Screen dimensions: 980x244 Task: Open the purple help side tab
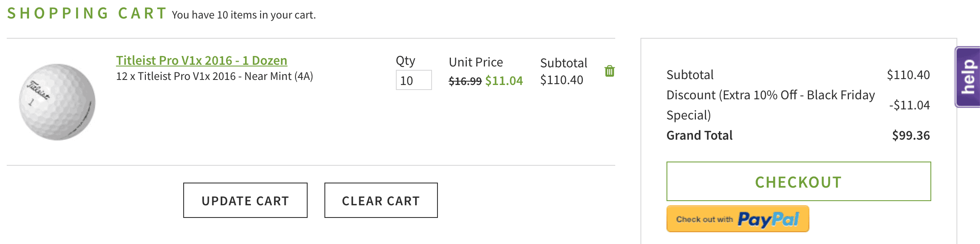click(x=968, y=77)
